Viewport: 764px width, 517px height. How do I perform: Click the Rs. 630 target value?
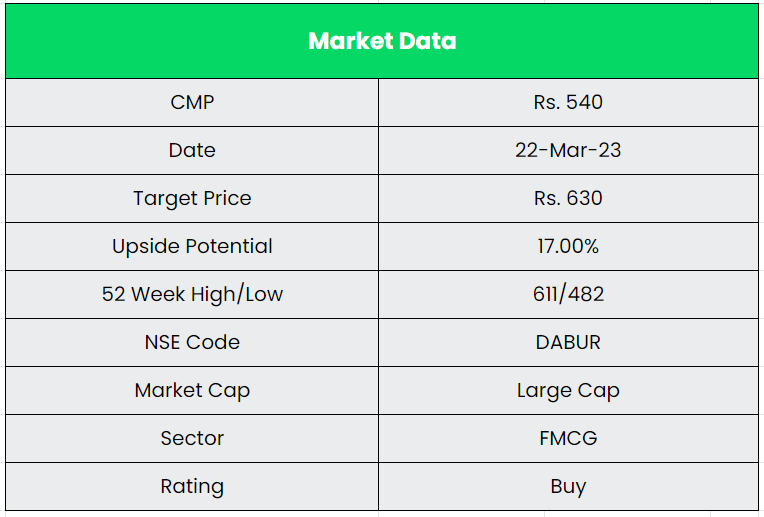tap(568, 198)
